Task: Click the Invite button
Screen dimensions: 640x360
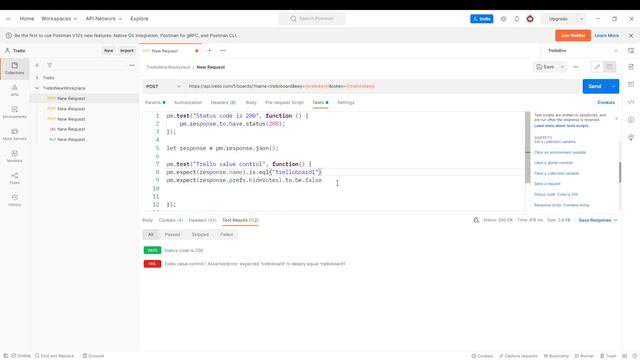Action: [x=482, y=19]
